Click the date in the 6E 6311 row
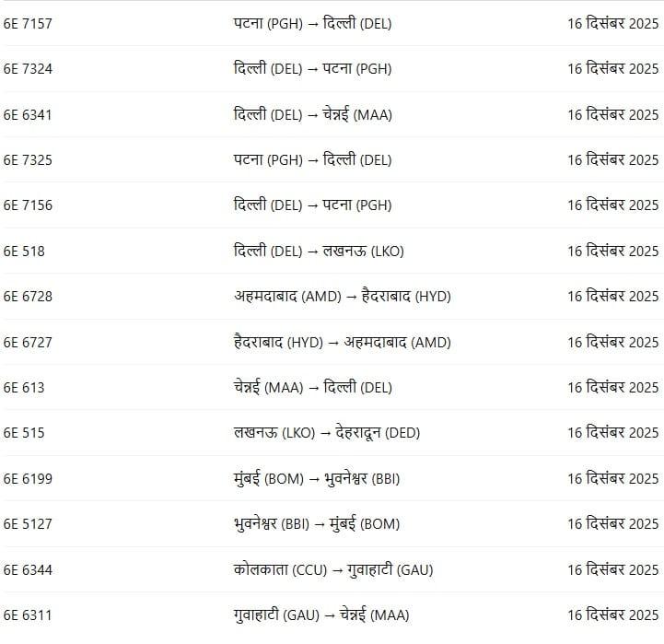Image resolution: width=664 pixels, height=644 pixels. 612,615
